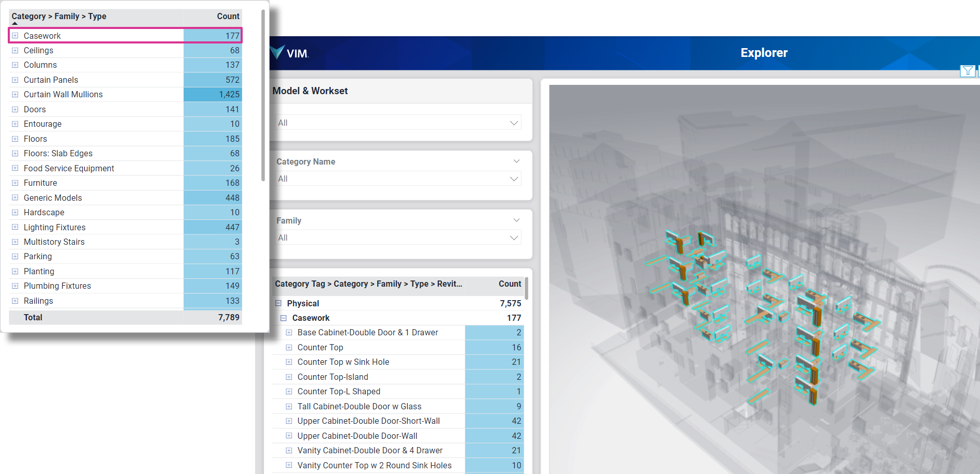Expand the Multistory Stairs category row
Screen dimensions: 980x474
15,242
